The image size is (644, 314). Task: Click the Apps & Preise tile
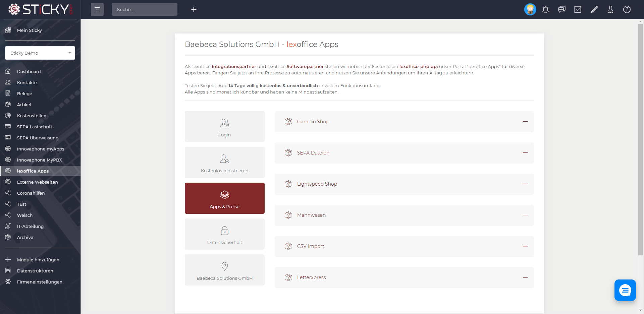[x=225, y=198]
